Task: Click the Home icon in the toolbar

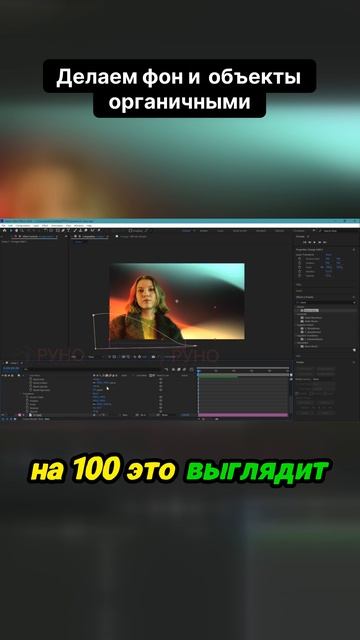Action: (x=4, y=231)
